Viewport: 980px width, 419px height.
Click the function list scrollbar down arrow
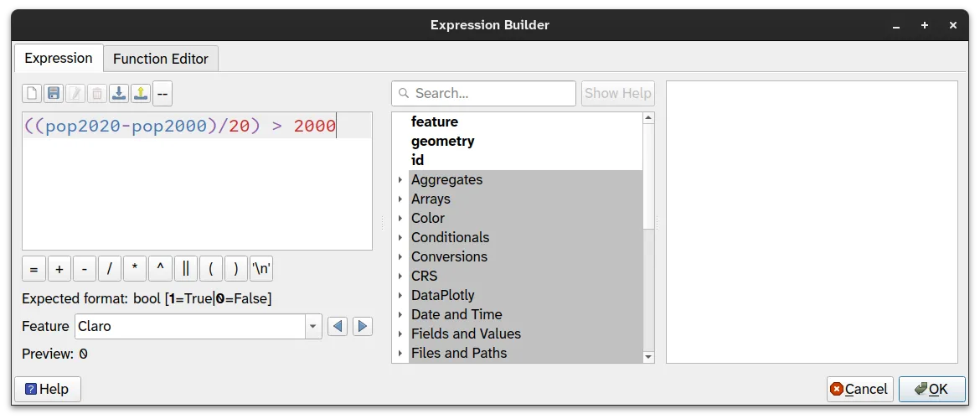pyautogui.click(x=648, y=357)
